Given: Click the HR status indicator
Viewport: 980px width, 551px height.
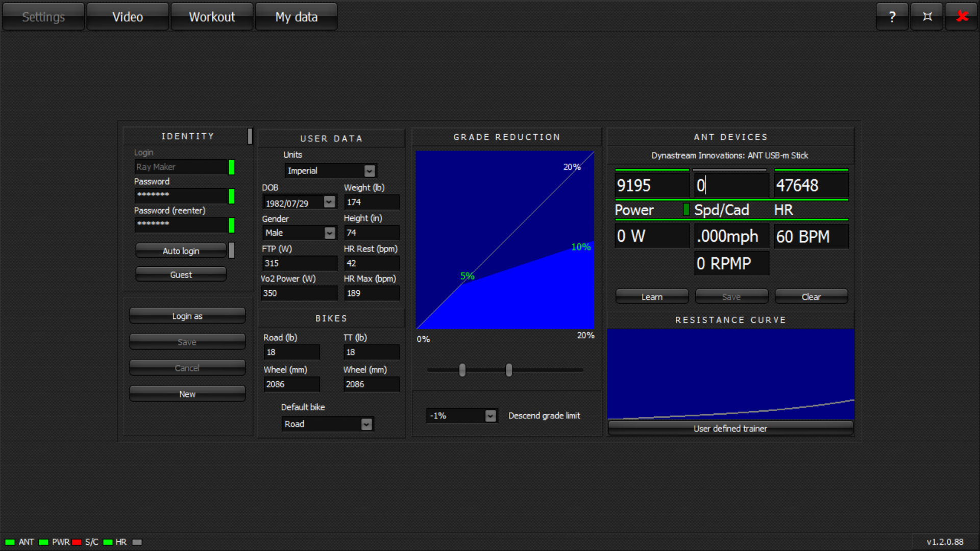Looking at the screenshot, I should pos(108,542).
